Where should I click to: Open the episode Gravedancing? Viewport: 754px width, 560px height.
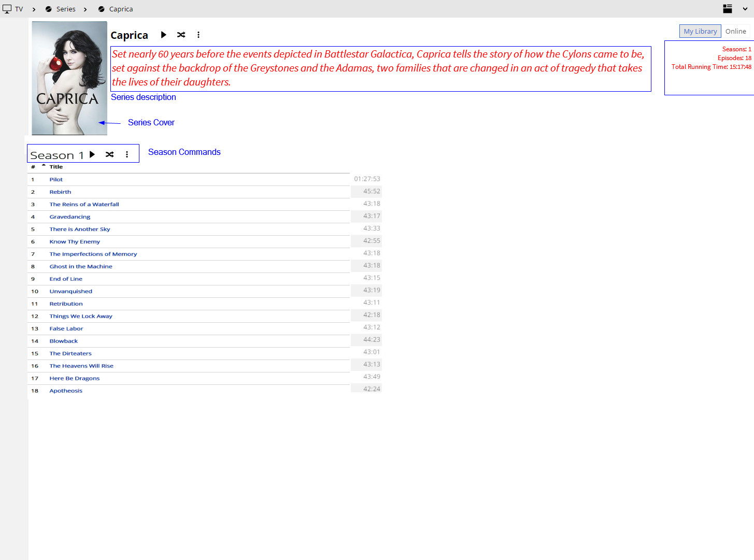(x=70, y=217)
